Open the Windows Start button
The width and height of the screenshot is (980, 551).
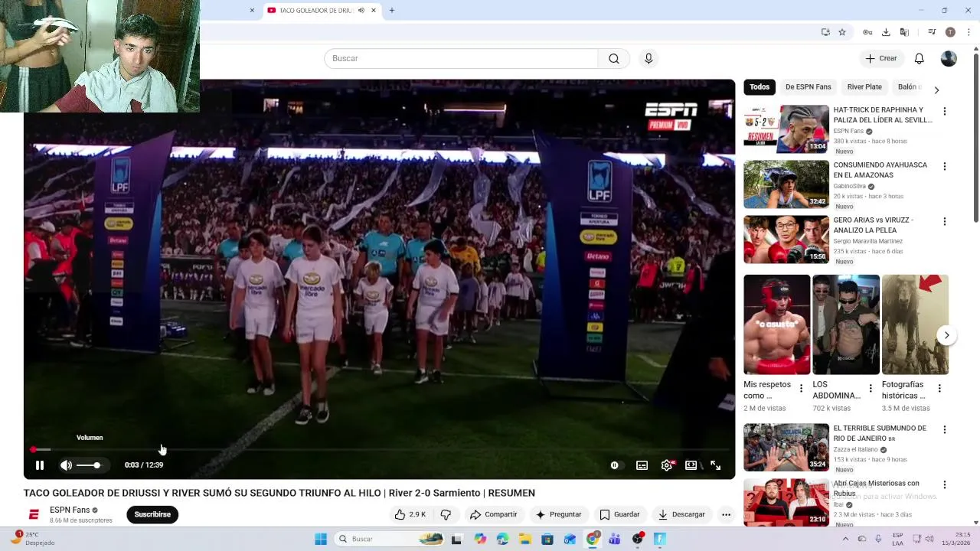(320, 539)
